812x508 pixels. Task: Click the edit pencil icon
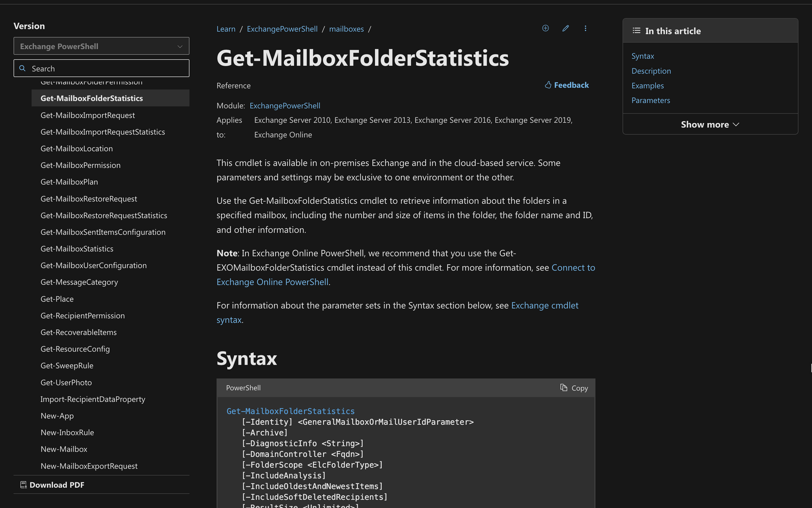coord(566,28)
